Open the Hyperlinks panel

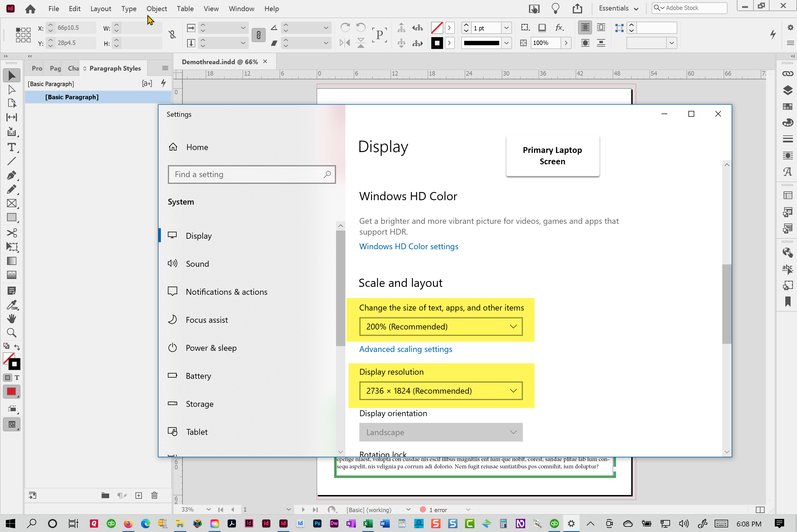788,73
